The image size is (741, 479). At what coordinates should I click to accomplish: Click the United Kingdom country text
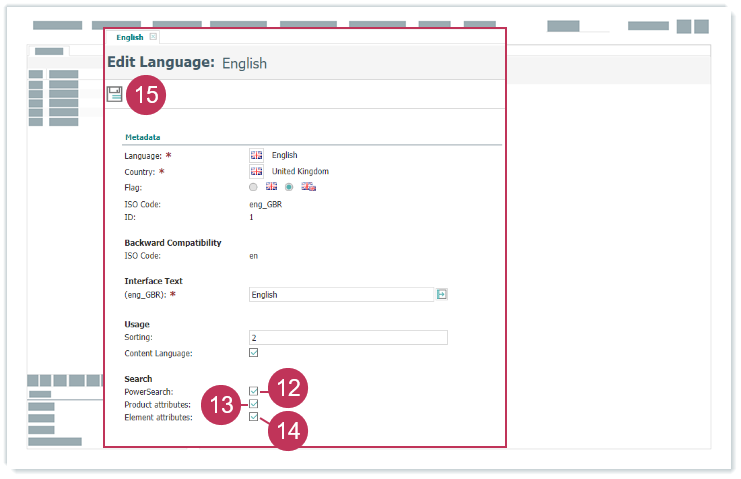(x=300, y=171)
